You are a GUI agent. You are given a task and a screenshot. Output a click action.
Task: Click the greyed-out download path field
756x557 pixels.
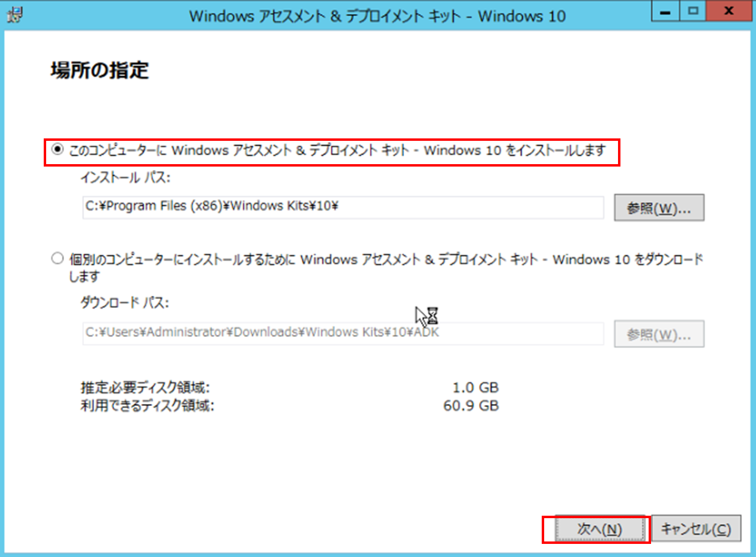coord(343,334)
